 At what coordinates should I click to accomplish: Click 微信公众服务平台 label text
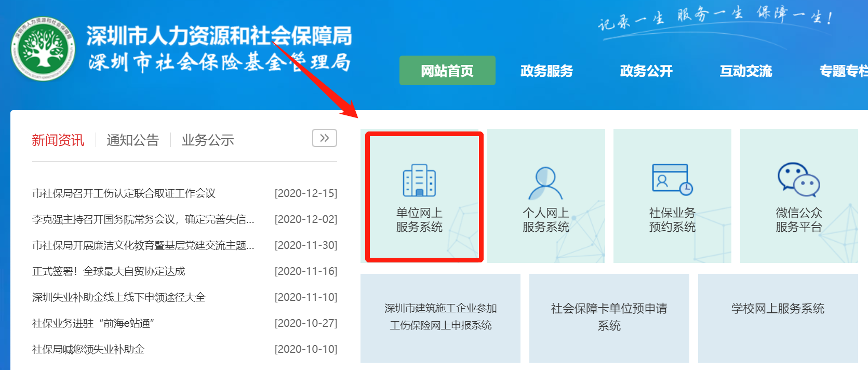pyautogui.click(x=799, y=220)
